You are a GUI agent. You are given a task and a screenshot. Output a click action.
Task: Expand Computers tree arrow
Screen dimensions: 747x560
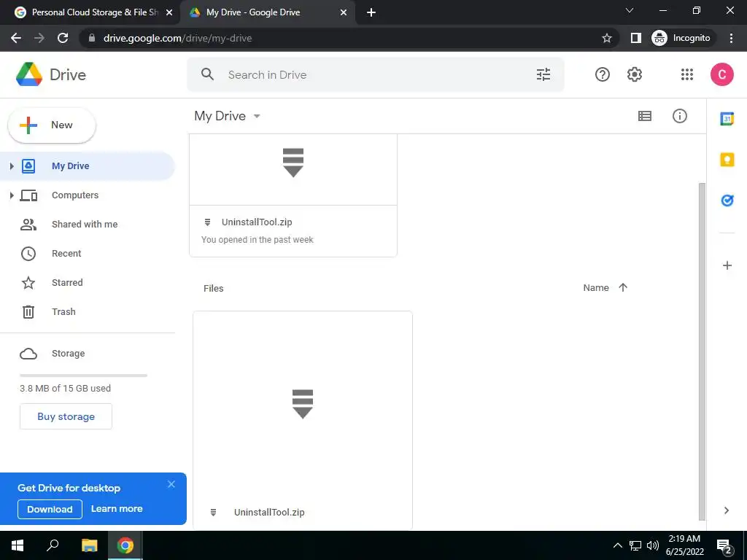coord(12,195)
